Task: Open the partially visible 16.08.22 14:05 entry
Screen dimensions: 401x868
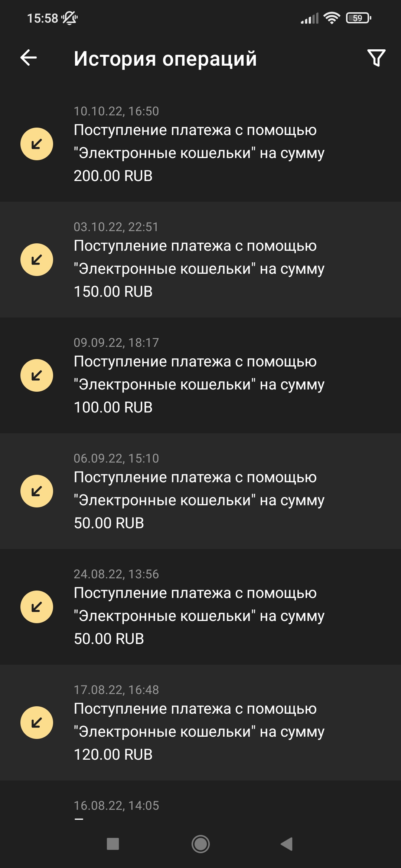Action: (x=116, y=806)
